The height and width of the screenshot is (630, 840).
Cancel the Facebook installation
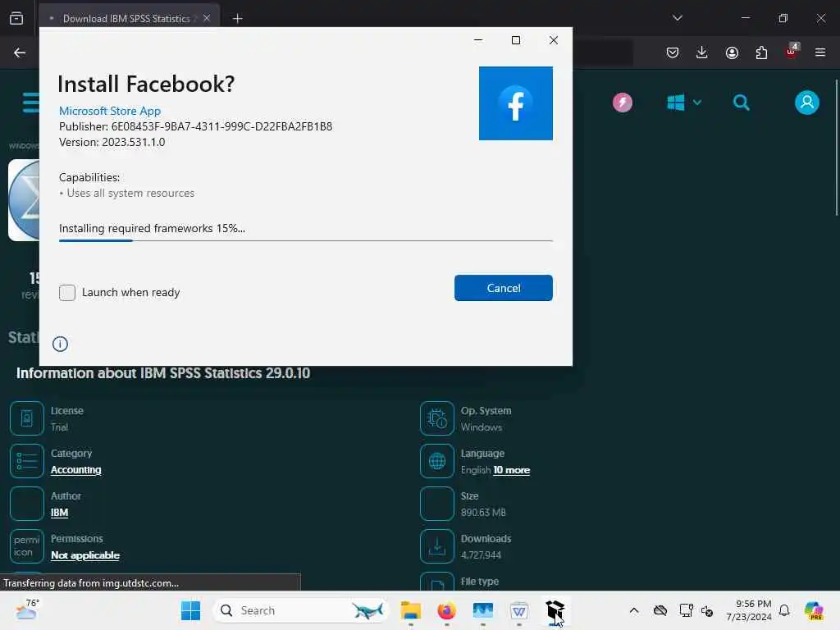(x=503, y=288)
